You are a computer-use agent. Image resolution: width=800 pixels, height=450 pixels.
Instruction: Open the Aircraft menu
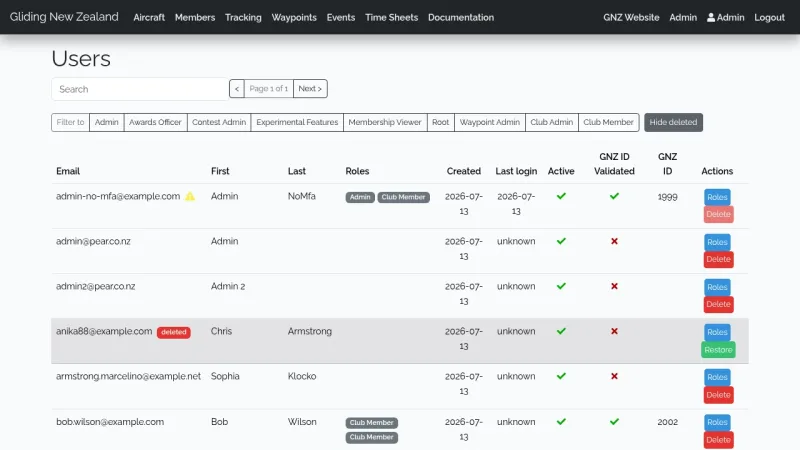point(149,17)
